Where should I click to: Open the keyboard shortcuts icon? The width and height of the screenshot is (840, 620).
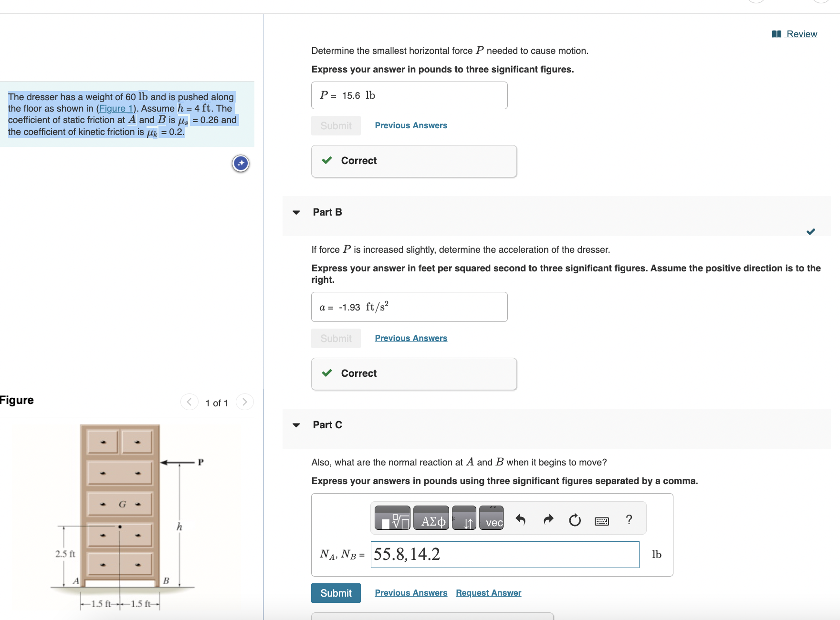coord(602,521)
